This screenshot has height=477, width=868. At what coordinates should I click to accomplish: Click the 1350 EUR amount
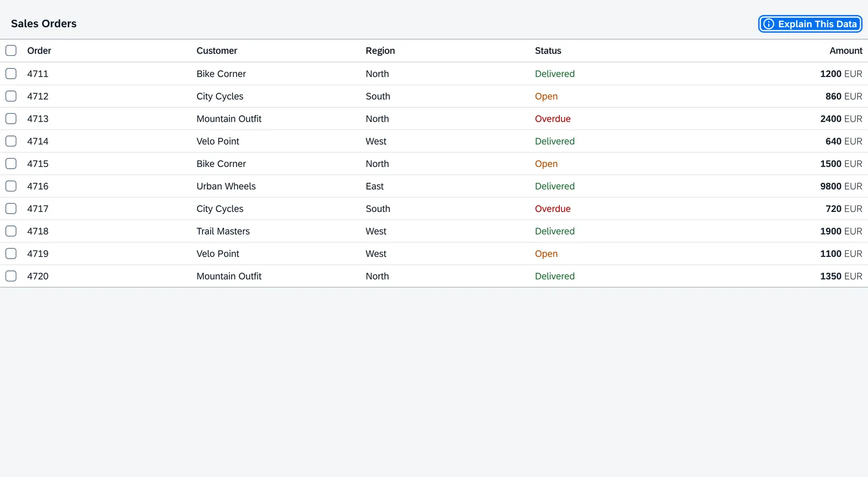841,276
